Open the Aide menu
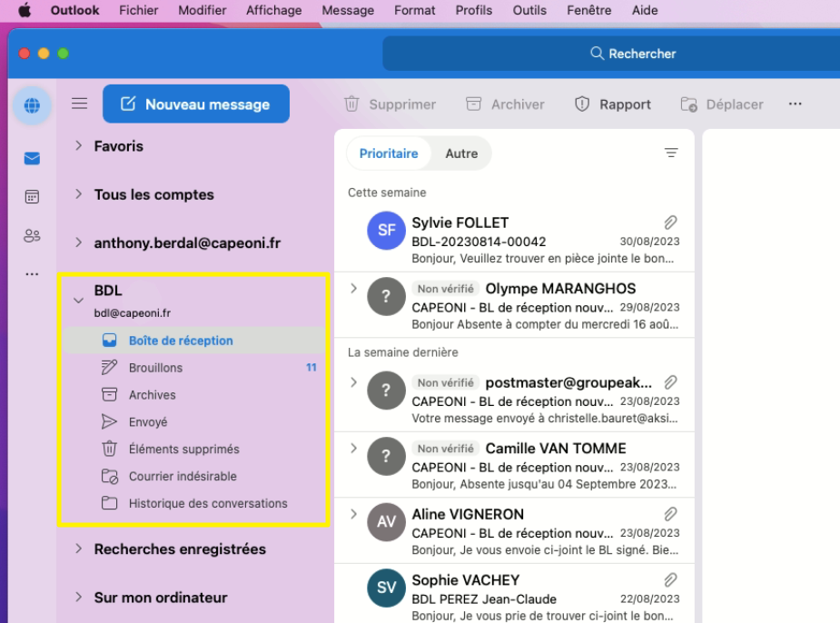The height and width of the screenshot is (623, 840). click(645, 10)
